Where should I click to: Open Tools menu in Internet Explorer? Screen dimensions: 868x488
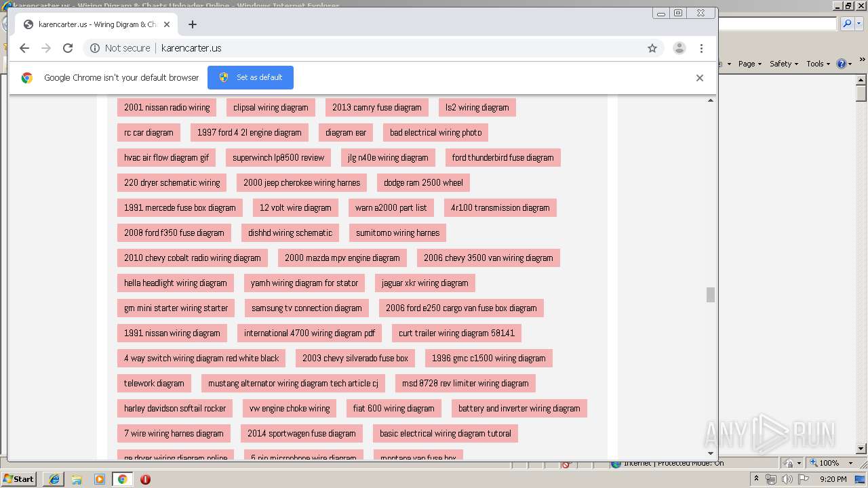818,64
